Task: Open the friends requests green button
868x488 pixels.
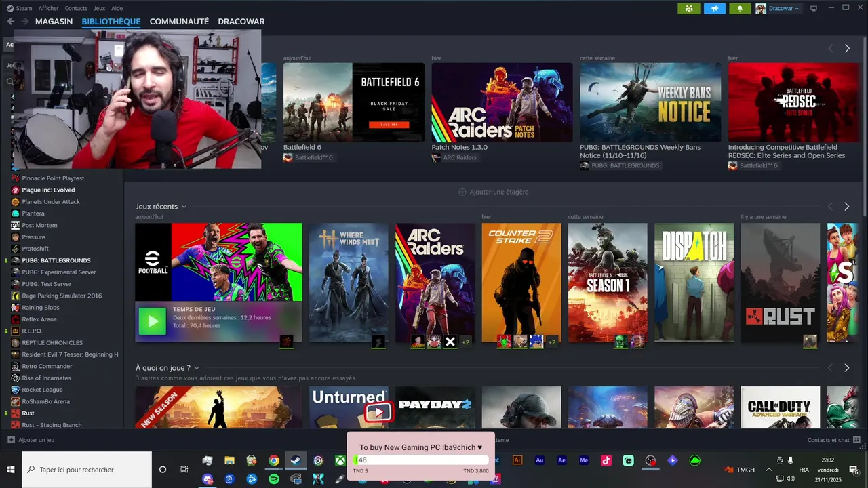Action: pos(689,8)
